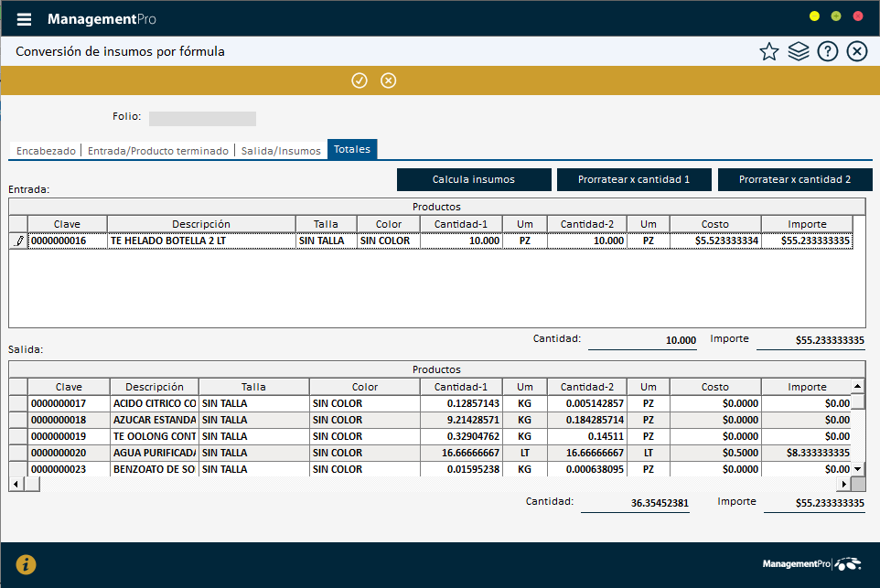Viewport: 880px width, 588px height.
Task: Select the Totales tab
Action: point(352,149)
